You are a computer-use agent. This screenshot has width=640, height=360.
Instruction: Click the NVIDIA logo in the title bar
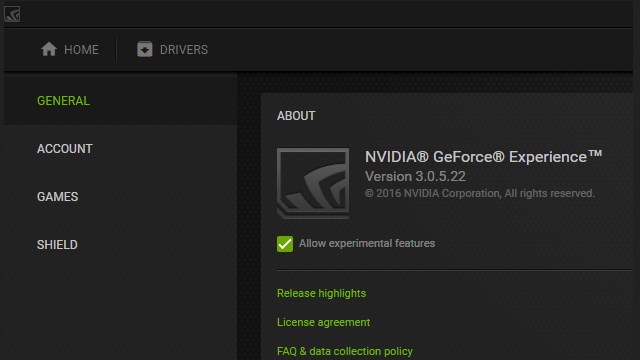coord(12,14)
